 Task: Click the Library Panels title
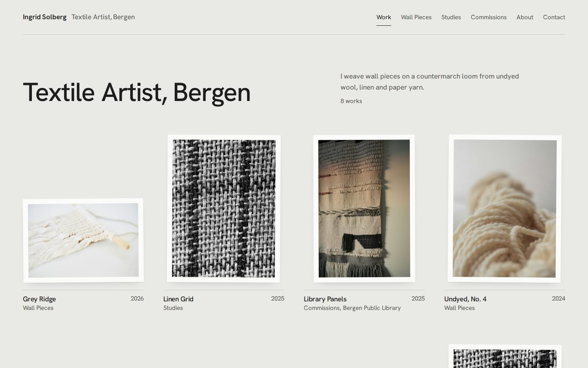[325, 299]
